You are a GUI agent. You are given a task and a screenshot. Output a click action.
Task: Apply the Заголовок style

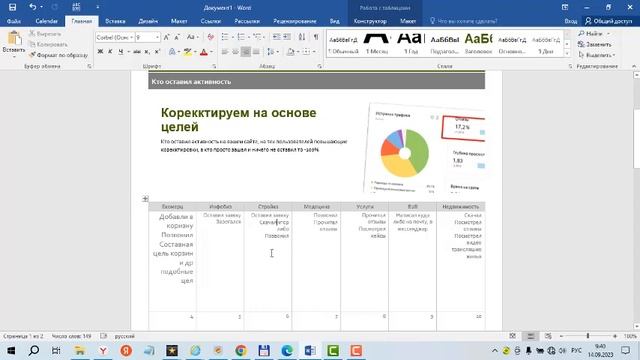point(478,44)
